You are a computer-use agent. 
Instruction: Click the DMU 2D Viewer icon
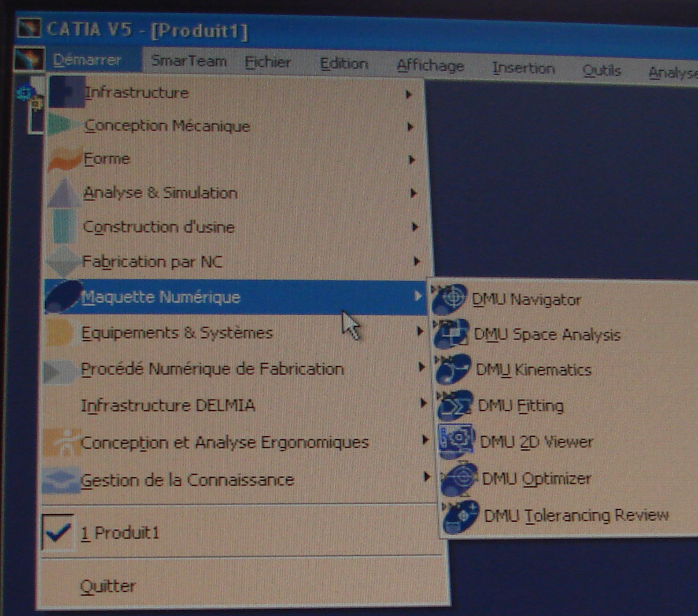(456, 441)
